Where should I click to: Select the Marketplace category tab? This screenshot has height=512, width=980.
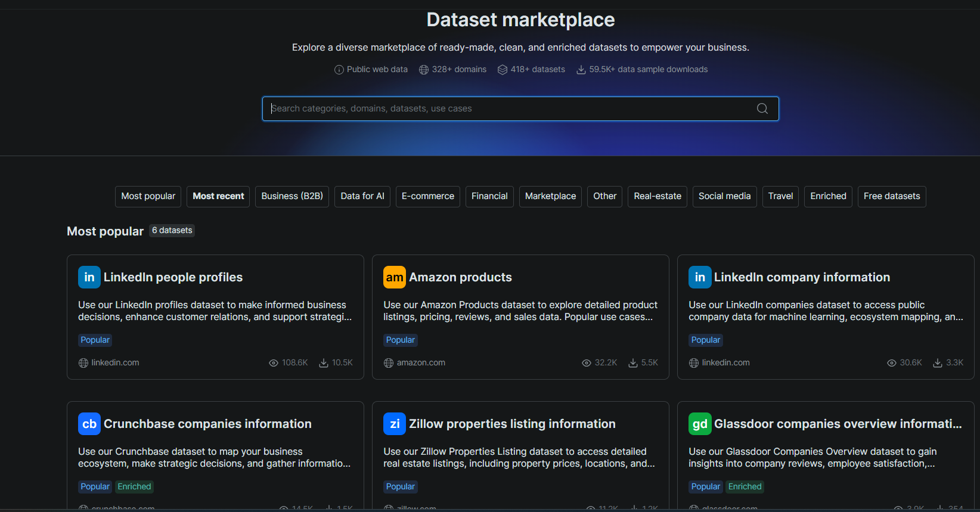pos(550,196)
